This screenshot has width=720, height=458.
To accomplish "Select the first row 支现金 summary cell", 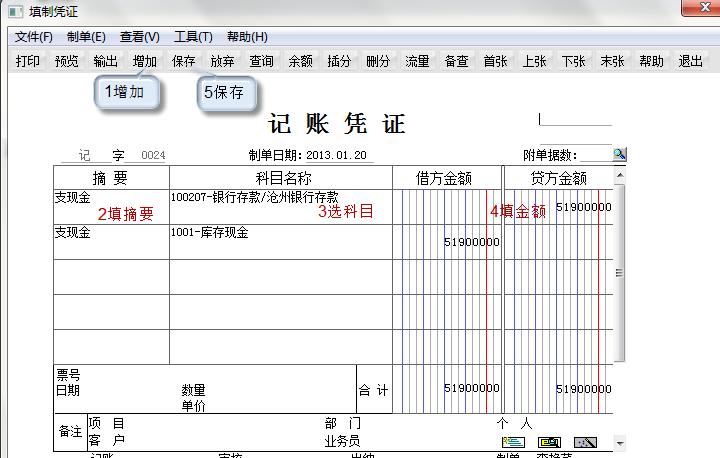I will [112, 207].
